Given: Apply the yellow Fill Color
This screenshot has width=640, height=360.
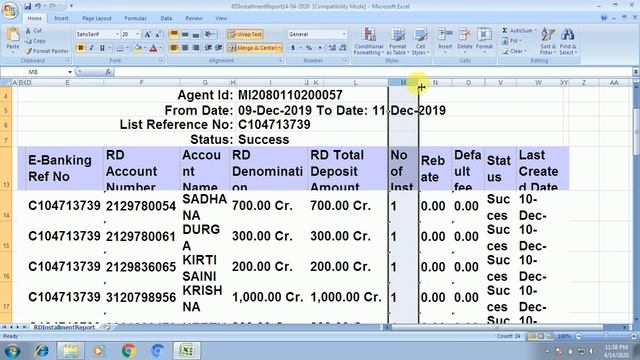Looking at the screenshot, I should click(x=138, y=48).
